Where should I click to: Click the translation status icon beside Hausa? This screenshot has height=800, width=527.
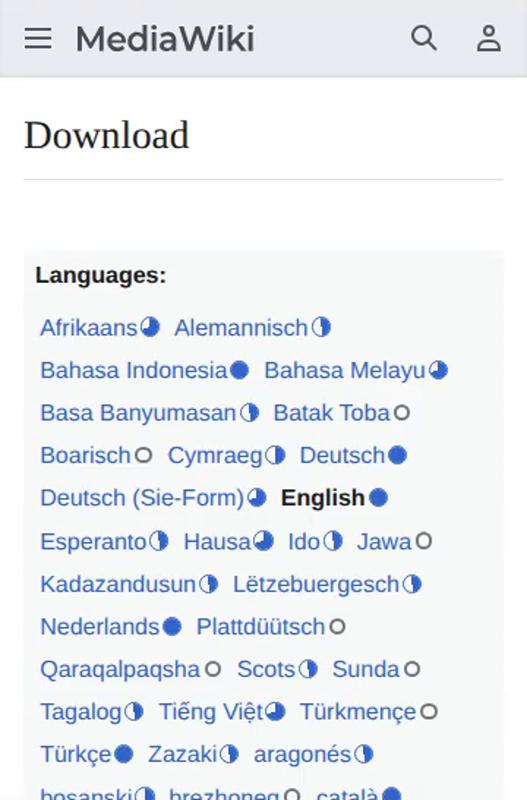263,541
